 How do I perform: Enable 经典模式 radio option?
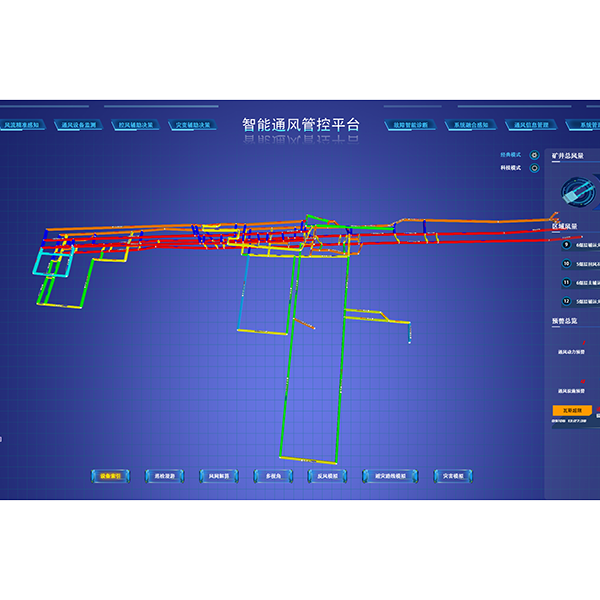tap(534, 155)
